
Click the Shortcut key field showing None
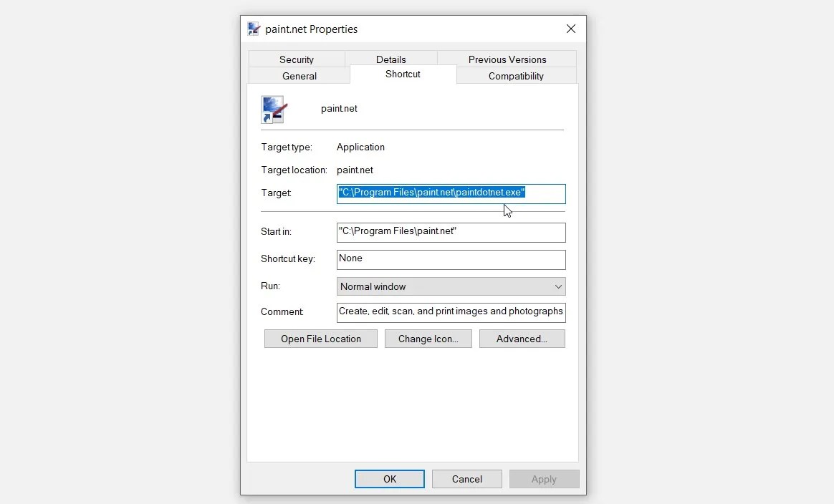[450, 259]
